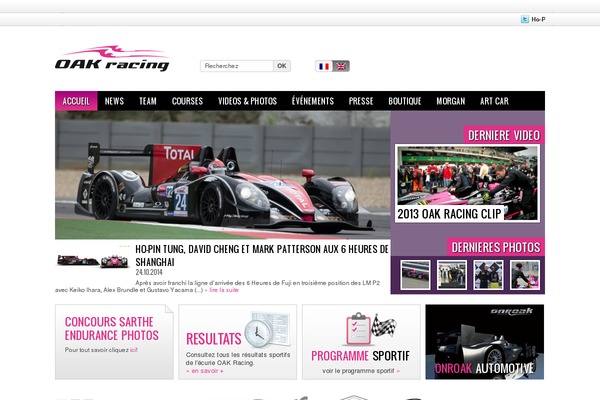Click the OAK Racing logo
This screenshot has width=600, height=400.
[x=112, y=59]
